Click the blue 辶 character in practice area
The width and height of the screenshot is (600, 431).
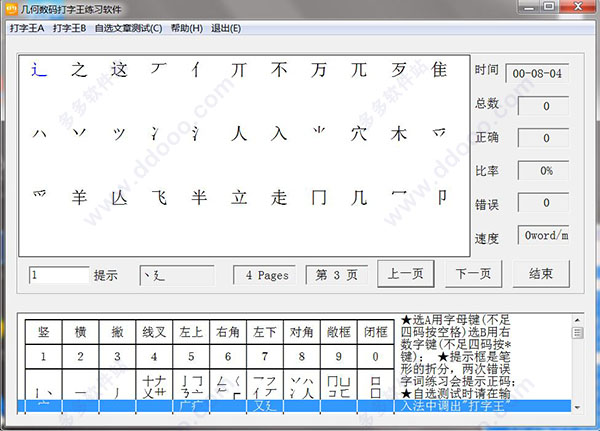39,70
